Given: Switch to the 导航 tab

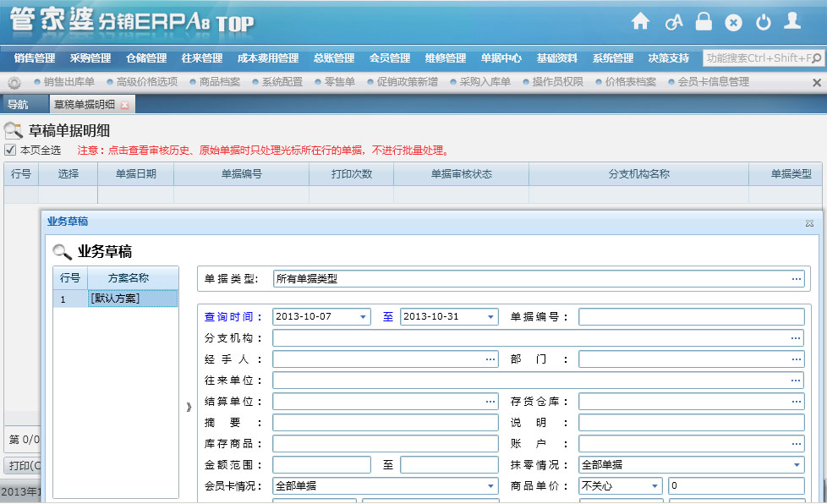Looking at the screenshot, I should [18, 105].
